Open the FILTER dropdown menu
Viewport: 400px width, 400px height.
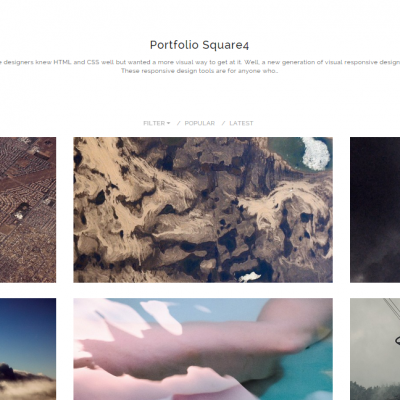coord(156,123)
